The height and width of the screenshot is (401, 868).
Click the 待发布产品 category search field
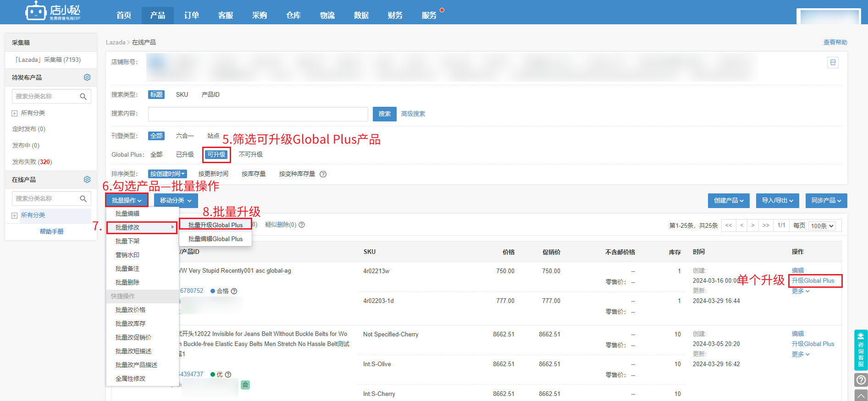point(51,96)
